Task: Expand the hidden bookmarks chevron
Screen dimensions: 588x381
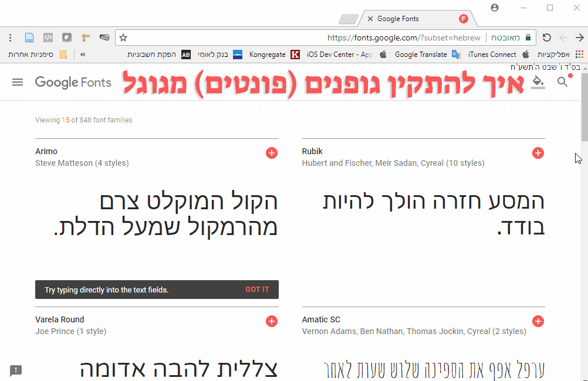Action: pyautogui.click(x=82, y=54)
